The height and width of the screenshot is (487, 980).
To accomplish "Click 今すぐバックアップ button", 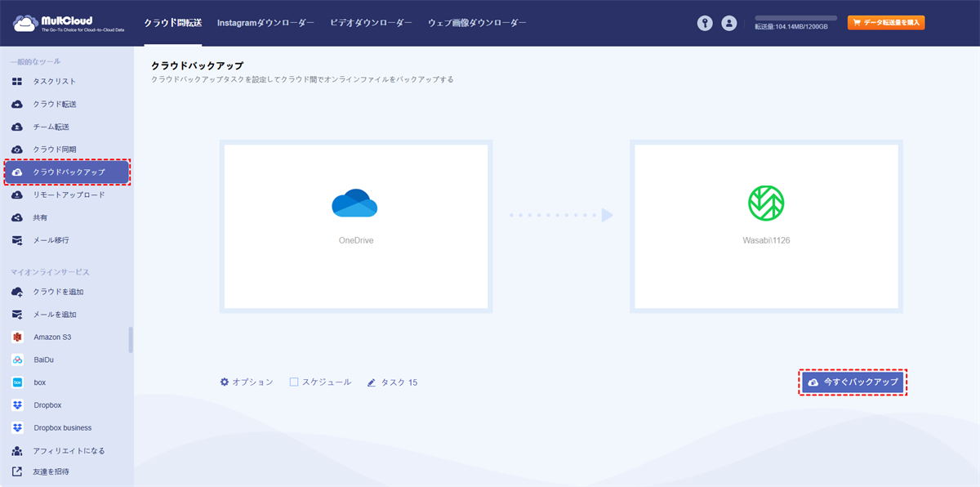I will tap(853, 382).
